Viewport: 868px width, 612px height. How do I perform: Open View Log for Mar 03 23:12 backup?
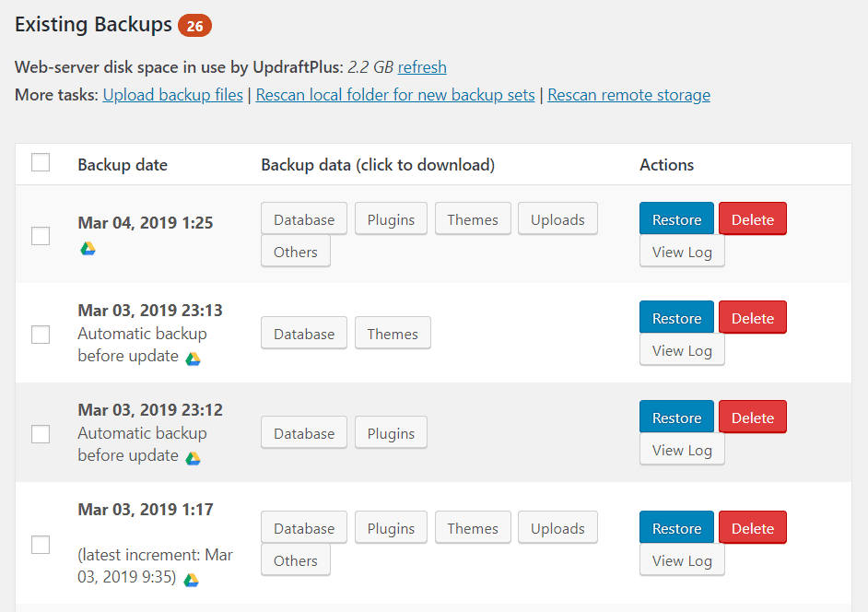click(682, 449)
